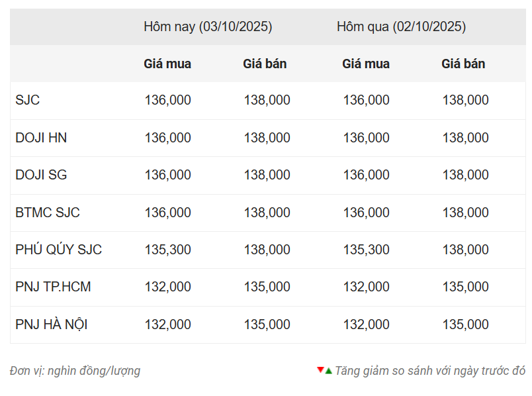Click the Giá bán header under Hôm qua
The width and height of the screenshot is (532, 396).
463,64
